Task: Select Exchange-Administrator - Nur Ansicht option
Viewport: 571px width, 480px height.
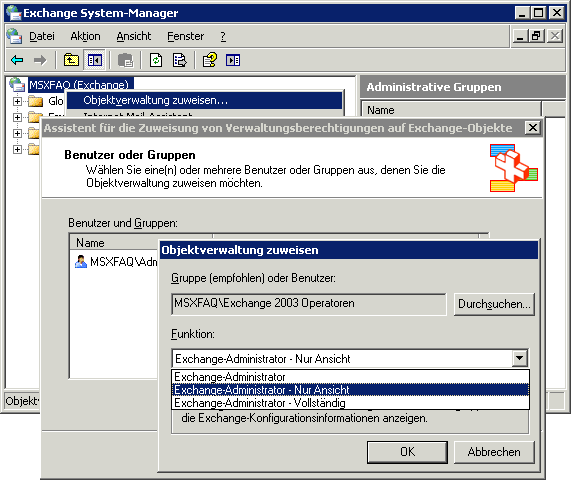Action: (350, 390)
